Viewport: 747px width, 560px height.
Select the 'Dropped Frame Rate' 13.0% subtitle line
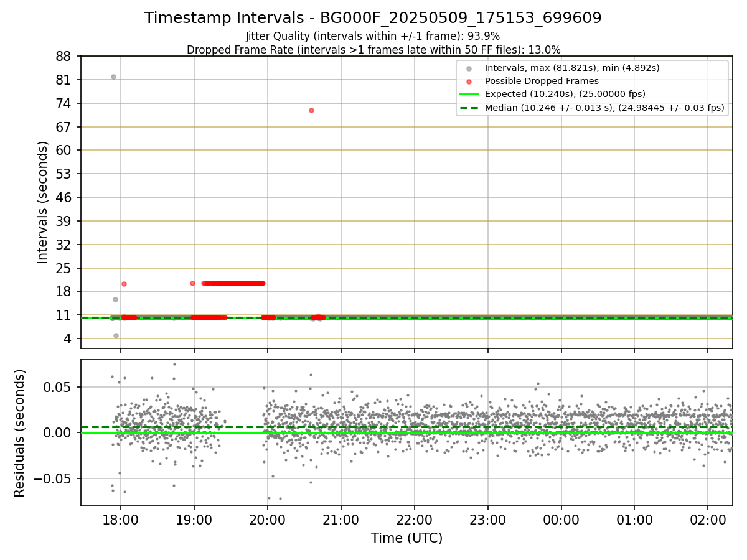[374, 50]
